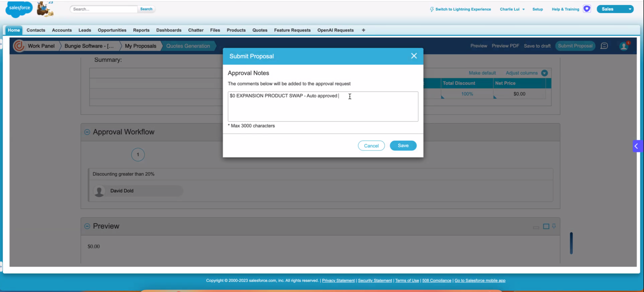This screenshot has width=644, height=292.
Task: Click the user profile notification icon
Action: click(x=624, y=46)
